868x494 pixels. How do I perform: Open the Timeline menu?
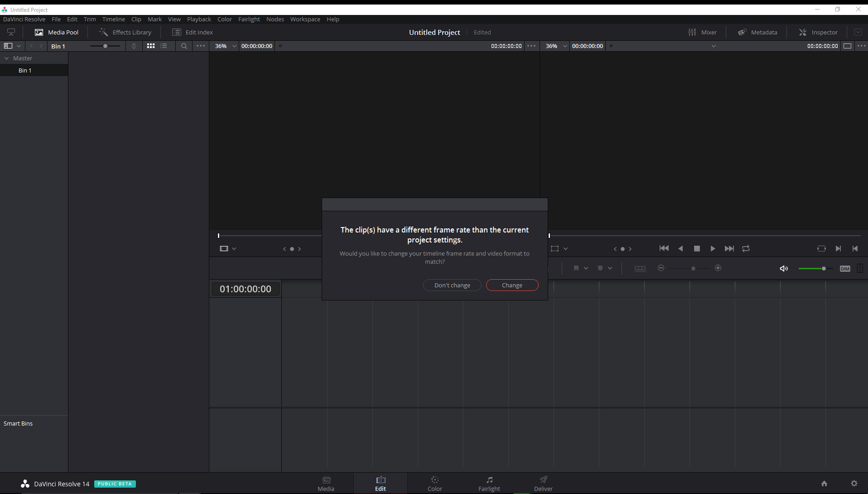[x=113, y=19]
